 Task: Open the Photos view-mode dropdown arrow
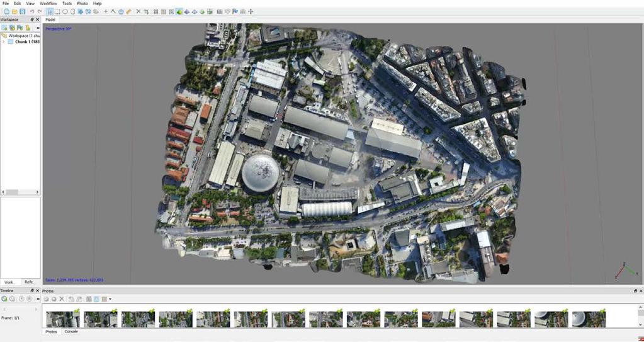click(110, 299)
